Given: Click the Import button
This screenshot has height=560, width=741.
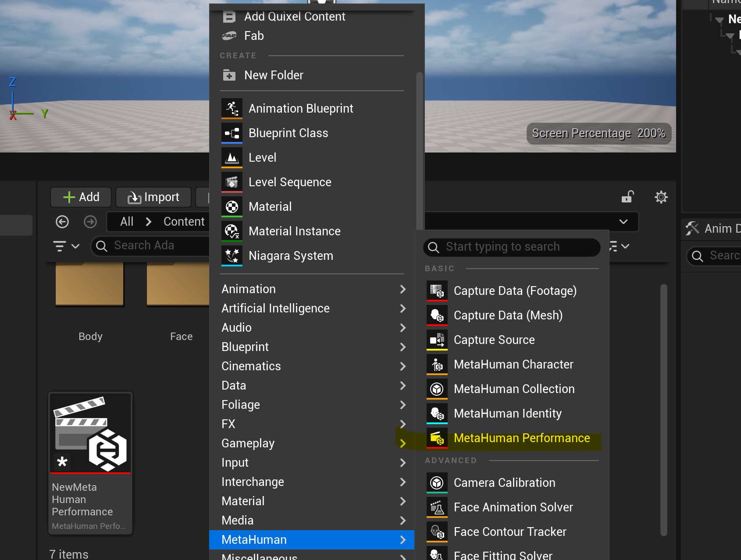Looking at the screenshot, I should coord(153,197).
